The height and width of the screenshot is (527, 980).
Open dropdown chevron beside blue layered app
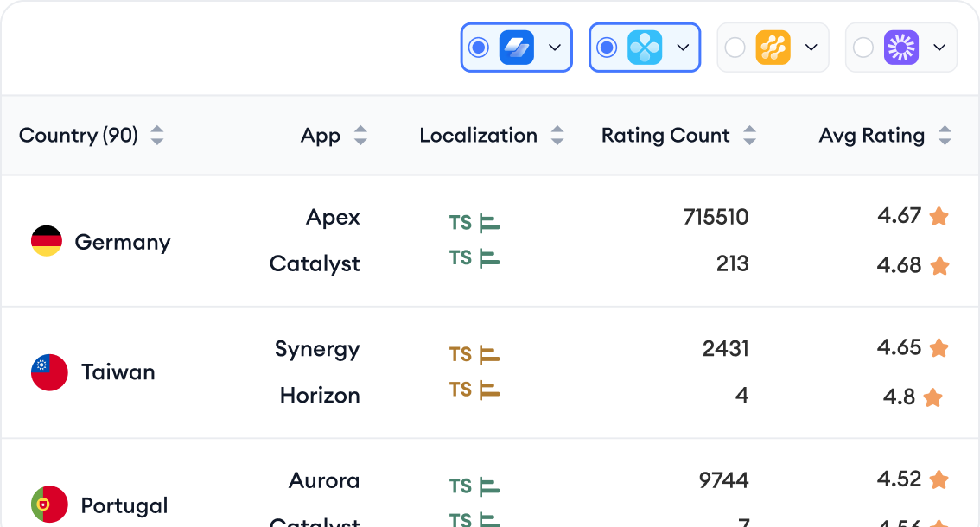coord(554,48)
